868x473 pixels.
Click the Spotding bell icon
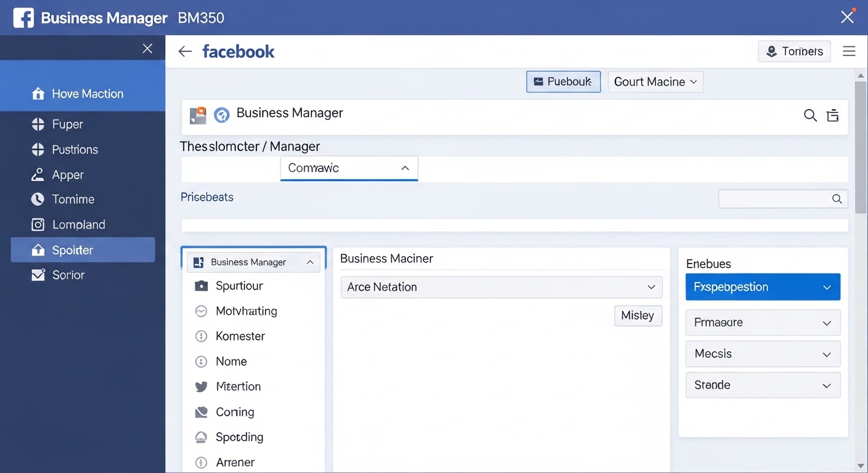tap(201, 437)
